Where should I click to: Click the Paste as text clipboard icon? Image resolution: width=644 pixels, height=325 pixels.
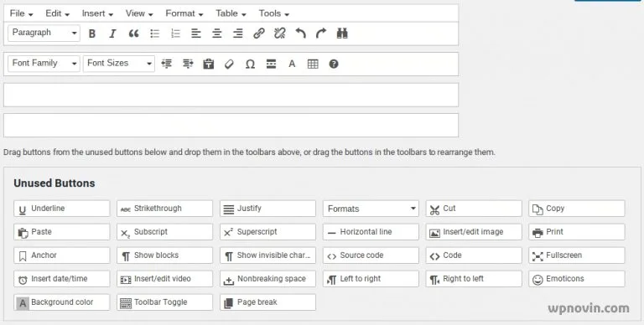209,64
